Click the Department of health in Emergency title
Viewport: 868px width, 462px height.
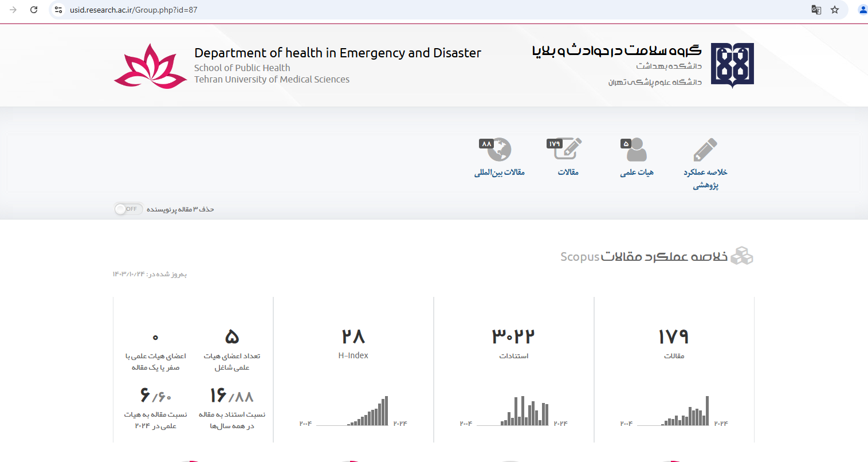337,53
